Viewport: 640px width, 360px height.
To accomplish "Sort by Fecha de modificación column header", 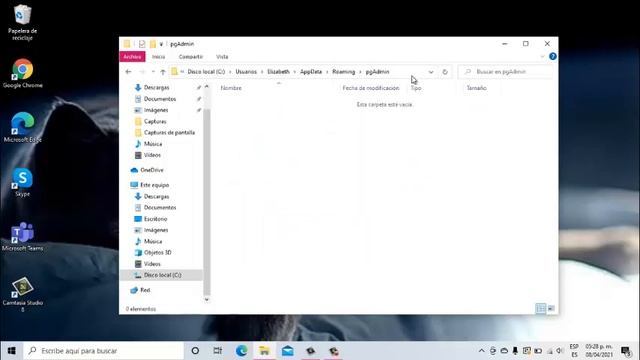I will click(371, 88).
